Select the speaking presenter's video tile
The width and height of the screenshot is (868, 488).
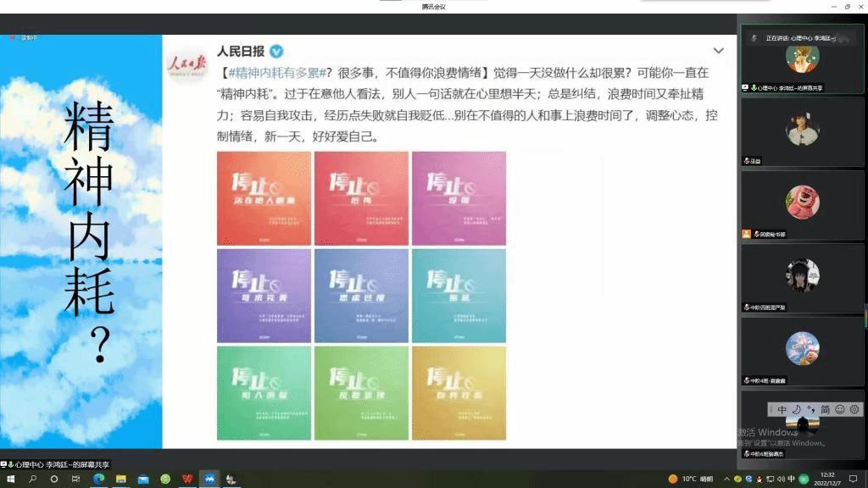pos(802,58)
